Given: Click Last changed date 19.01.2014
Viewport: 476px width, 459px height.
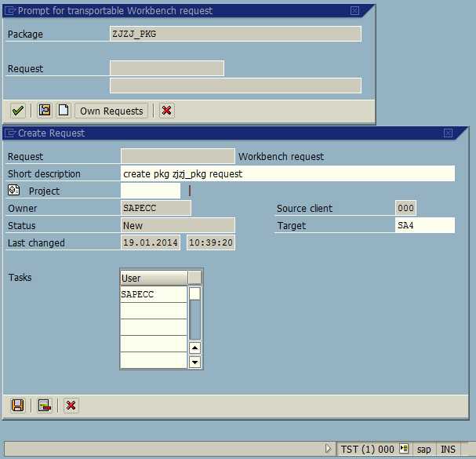Looking at the screenshot, I should pos(151,242).
